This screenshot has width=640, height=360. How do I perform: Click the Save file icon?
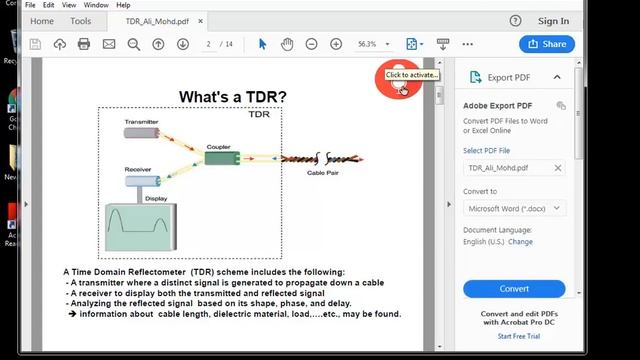point(35,44)
